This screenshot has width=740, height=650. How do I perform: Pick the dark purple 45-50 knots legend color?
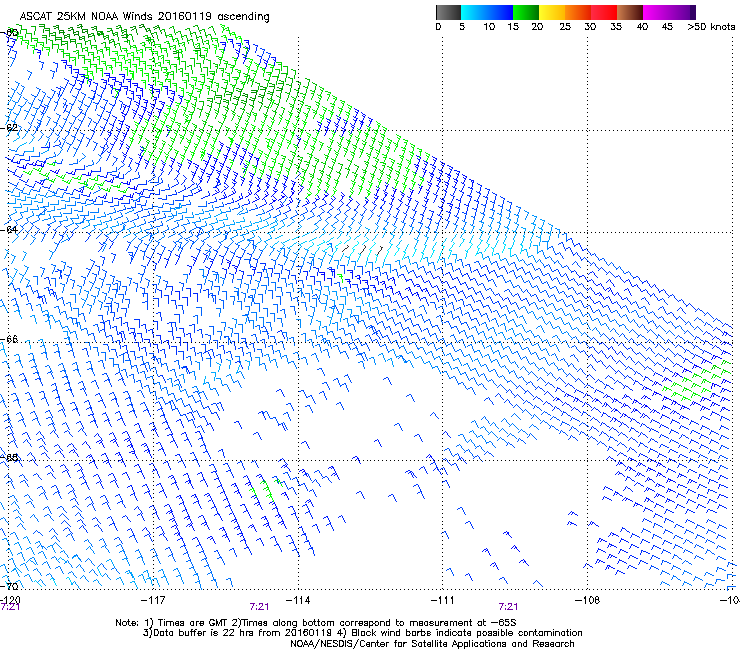pos(682,12)
